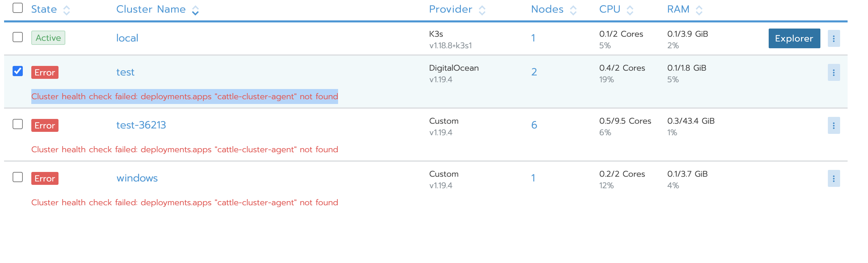Open Explorer for the local cluster
Viewport: 868px width, 263px height.
tap(794, 38)
